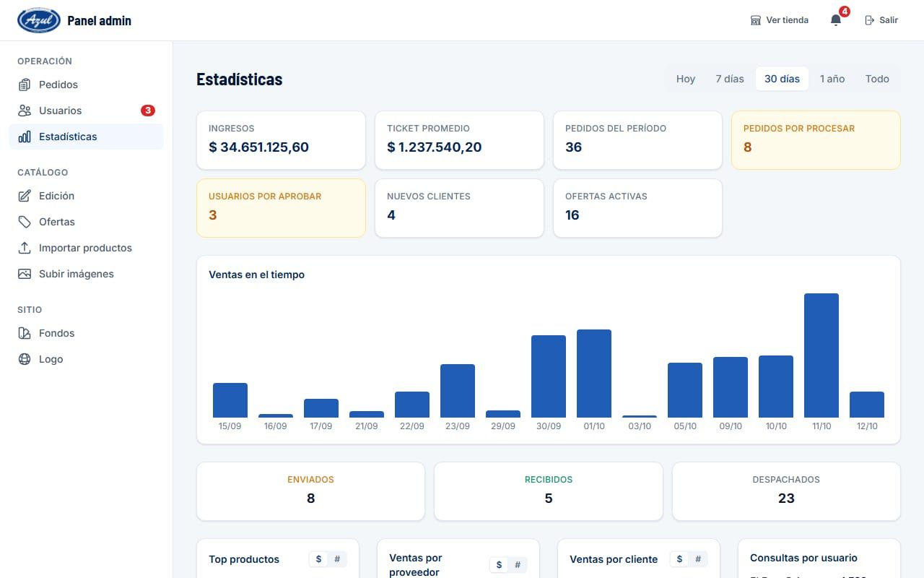924x578 pixels.
Task: Switch Top productos to count view
Action: (337, 559)
